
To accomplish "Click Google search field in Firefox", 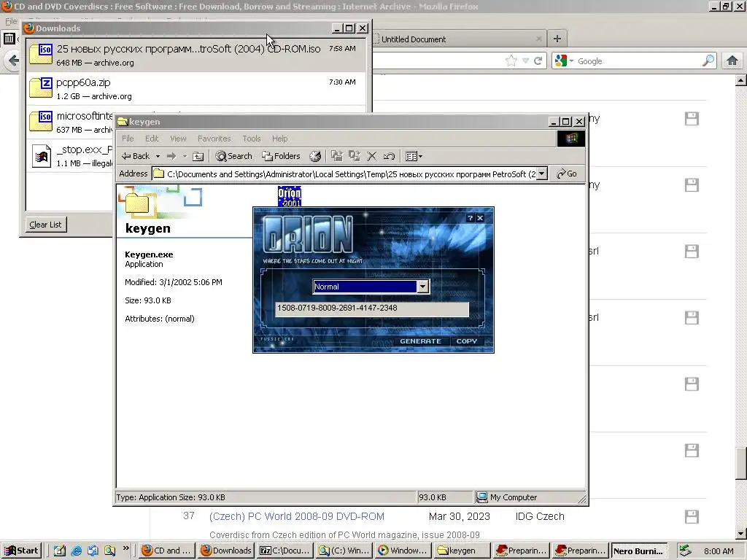I will [x=638, y=61].
